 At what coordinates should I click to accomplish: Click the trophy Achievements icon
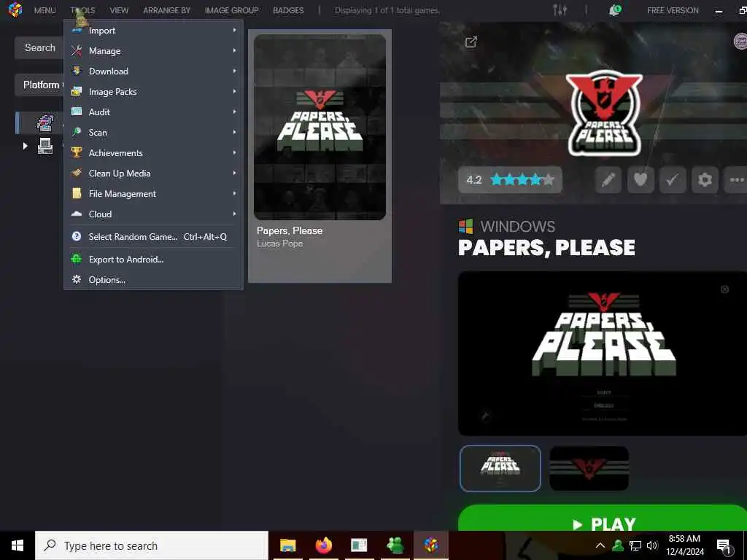coord(76,152)
